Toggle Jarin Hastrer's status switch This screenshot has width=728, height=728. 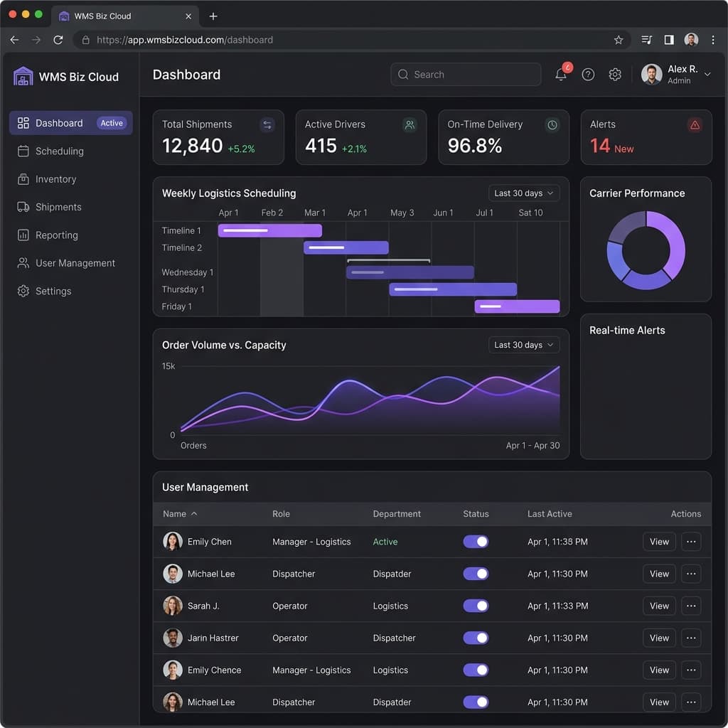point(476,638)
